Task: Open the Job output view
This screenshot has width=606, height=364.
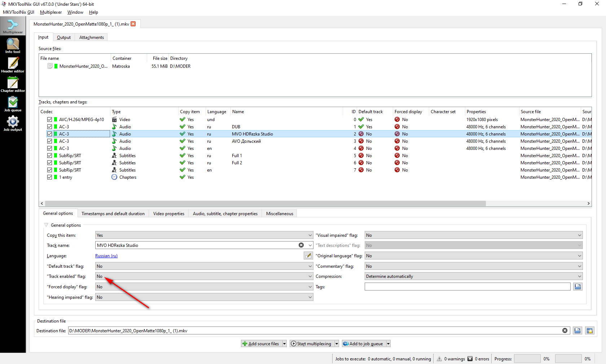Action: 13,124
